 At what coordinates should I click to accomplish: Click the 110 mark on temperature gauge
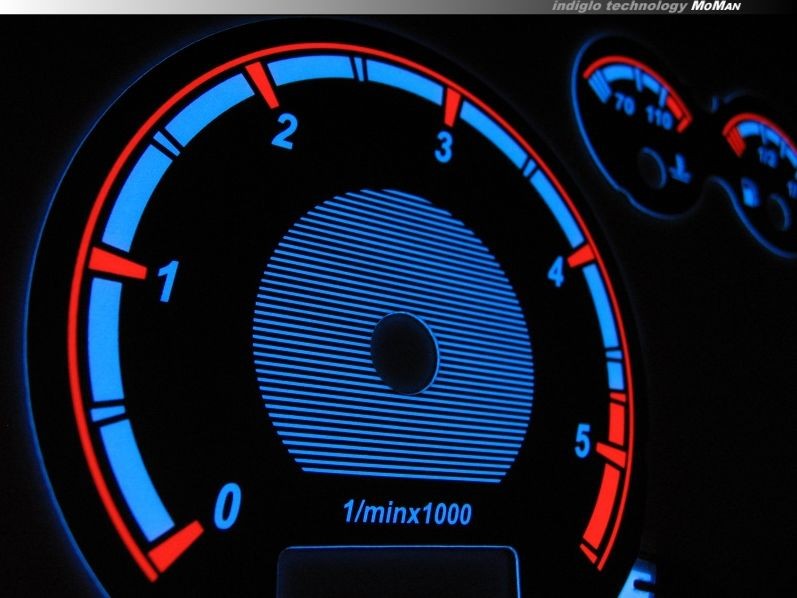point(659,119)
